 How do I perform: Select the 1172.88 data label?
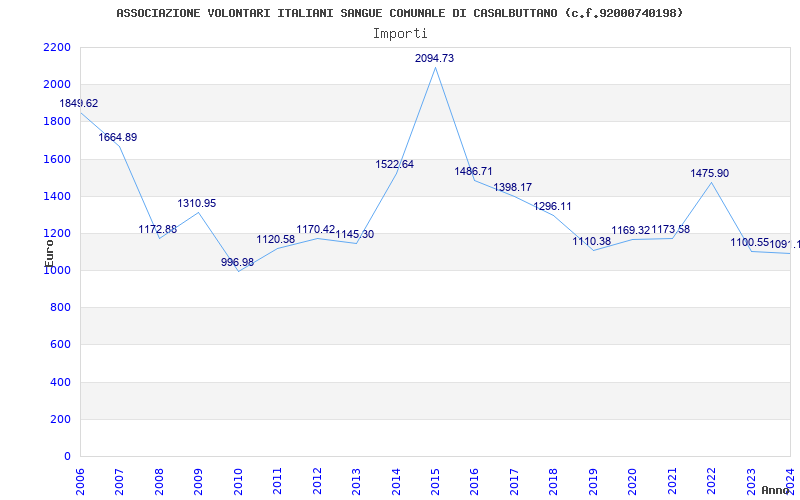158,229
